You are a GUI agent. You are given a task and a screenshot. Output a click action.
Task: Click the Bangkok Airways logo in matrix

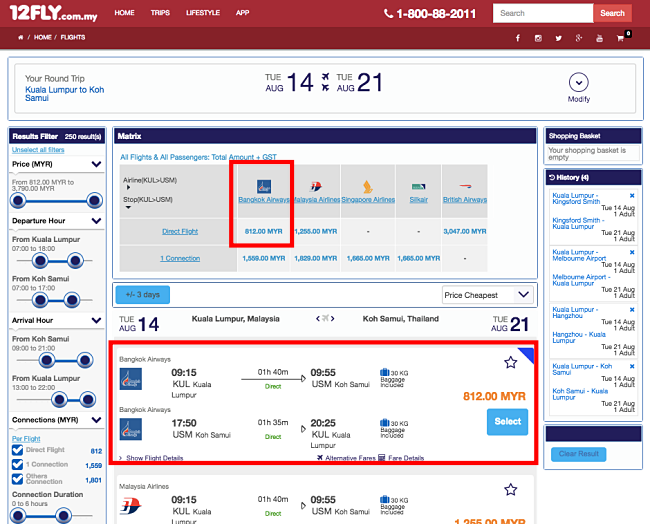264,187
